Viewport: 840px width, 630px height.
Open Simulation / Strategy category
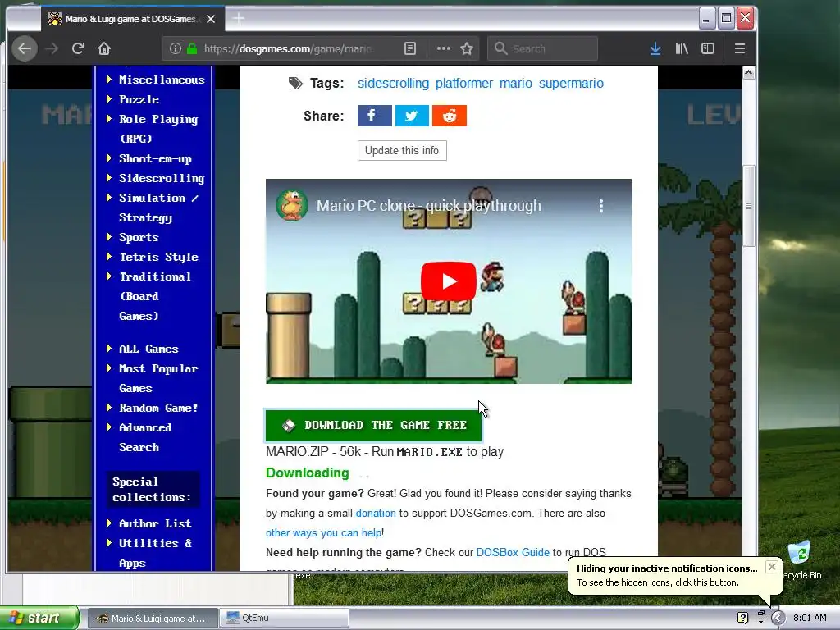point(158,208)
